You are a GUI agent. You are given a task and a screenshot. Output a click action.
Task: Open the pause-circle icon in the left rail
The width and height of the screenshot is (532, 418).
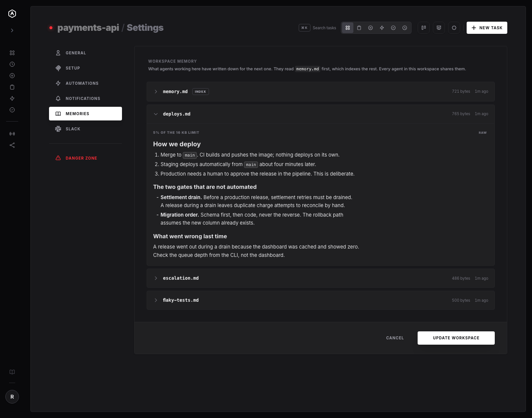[12, 76]
